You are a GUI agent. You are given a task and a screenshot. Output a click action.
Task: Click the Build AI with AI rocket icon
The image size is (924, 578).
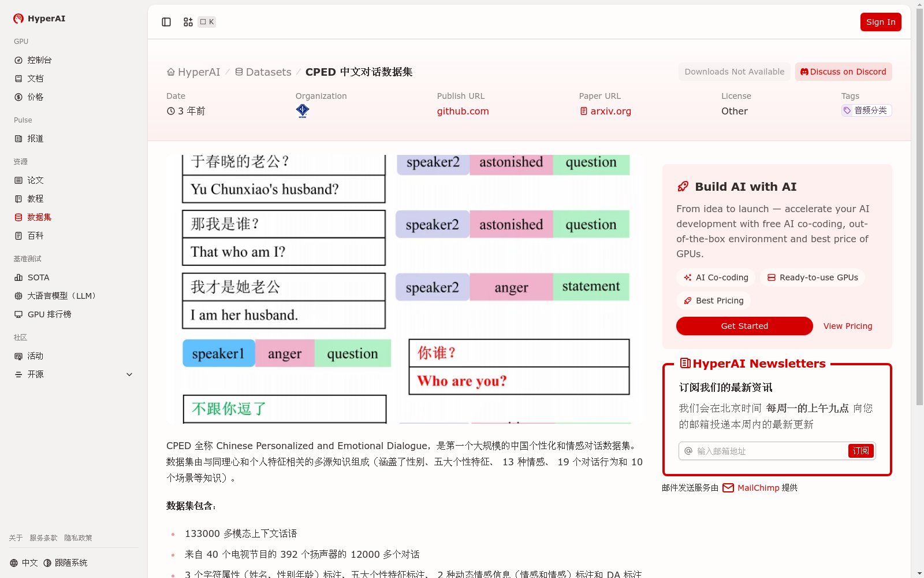coord(683,187)
